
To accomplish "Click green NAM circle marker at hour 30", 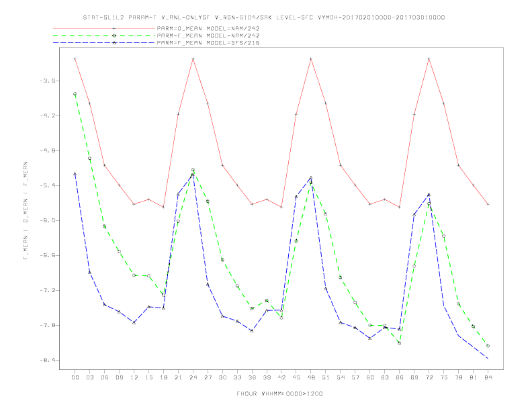I will (x=222, y=260).
